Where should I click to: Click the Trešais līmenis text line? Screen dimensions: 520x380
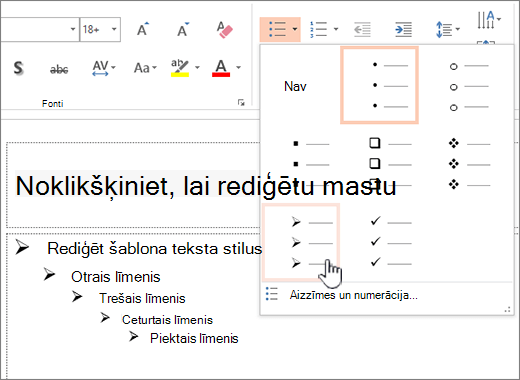coord(142,298)
